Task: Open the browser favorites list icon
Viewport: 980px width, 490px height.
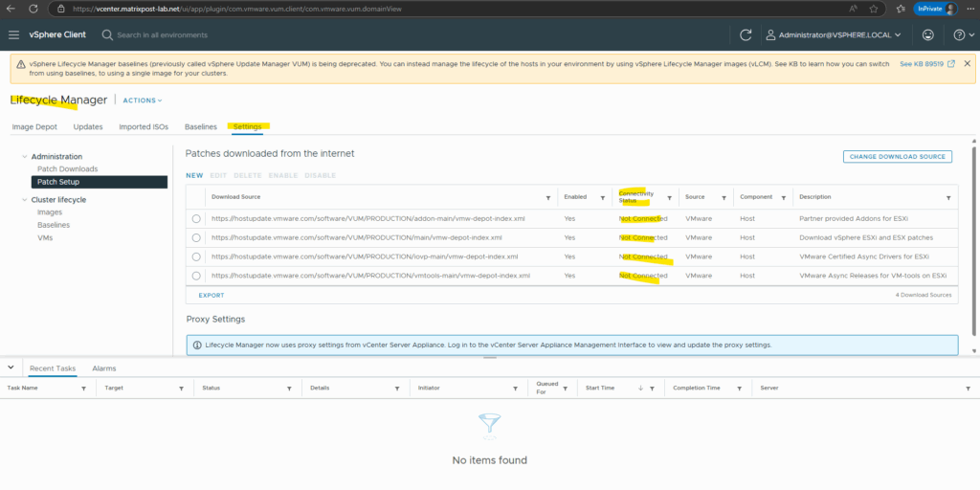Action: (x=901, y=9)
